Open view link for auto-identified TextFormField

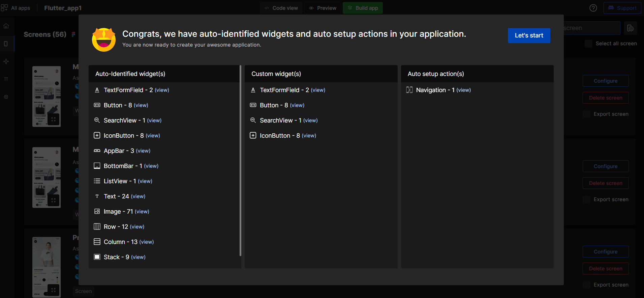[x=162, y=90]
